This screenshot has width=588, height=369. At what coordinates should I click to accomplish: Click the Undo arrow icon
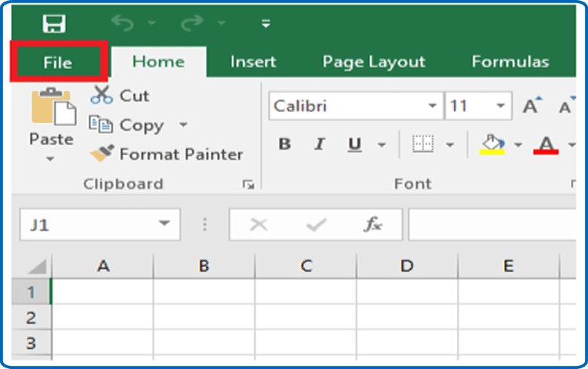point(122,24)
